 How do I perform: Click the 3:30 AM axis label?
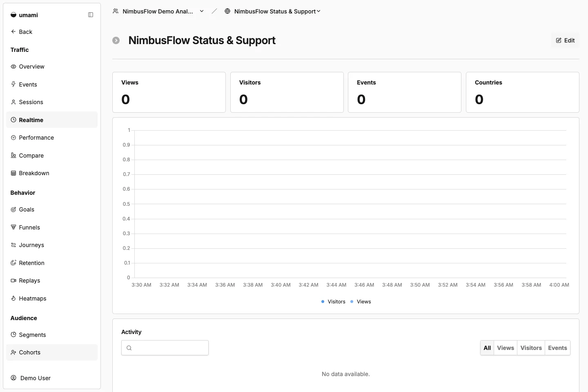point(141,285)
